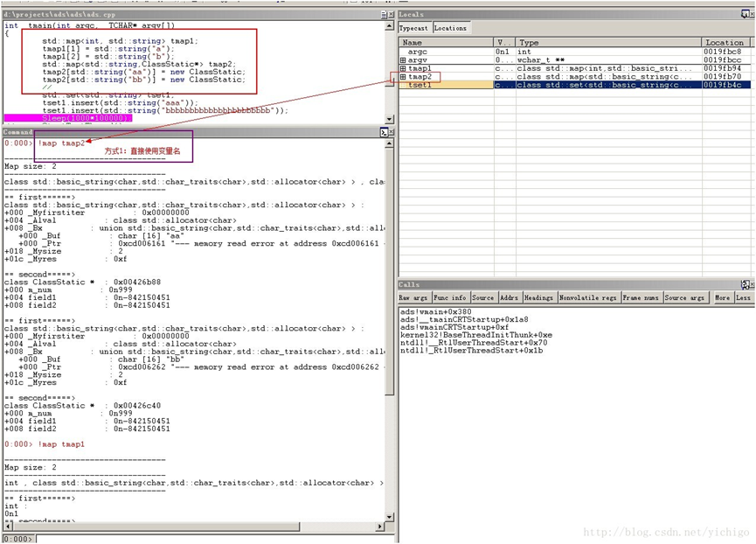This screenshot has height=544, width=756.
Task: Click the !map tmap2 command line
Action: 61,143
